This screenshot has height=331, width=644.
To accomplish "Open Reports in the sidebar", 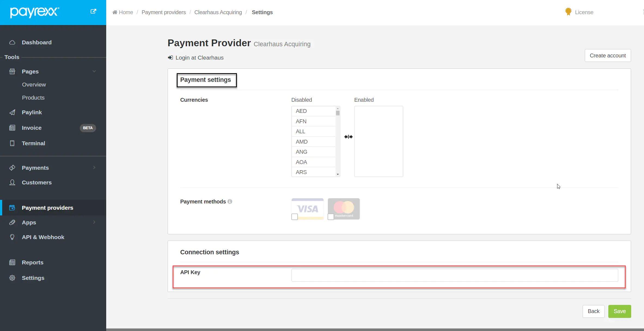I will pyautogui.click(x=32, y=262).
